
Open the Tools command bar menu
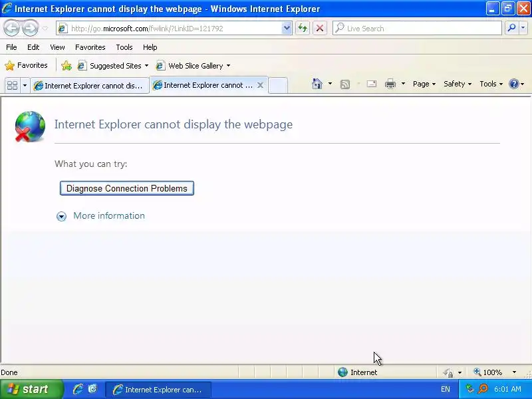[x=491, y=84]
